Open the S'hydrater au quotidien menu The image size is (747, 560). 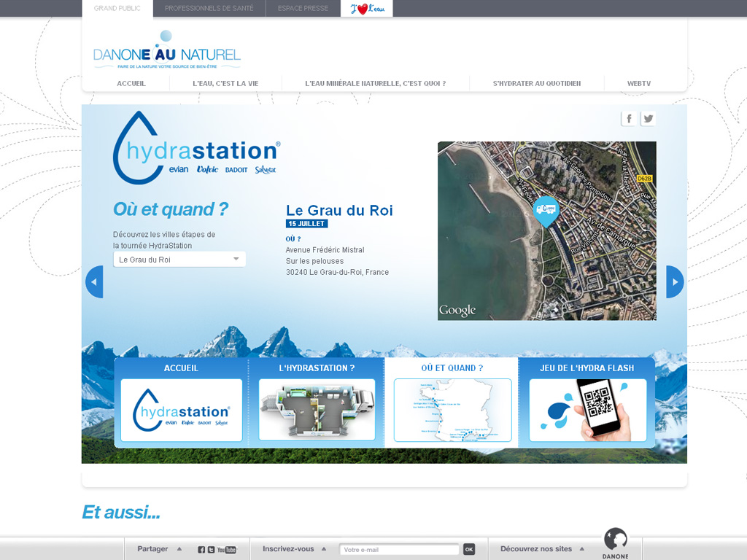click(537, 83)
